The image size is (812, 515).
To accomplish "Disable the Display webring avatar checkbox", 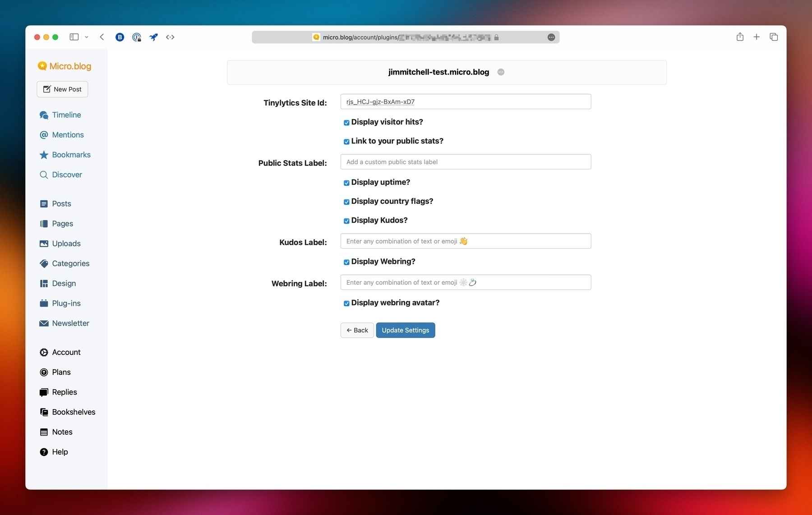I will 346,303.
